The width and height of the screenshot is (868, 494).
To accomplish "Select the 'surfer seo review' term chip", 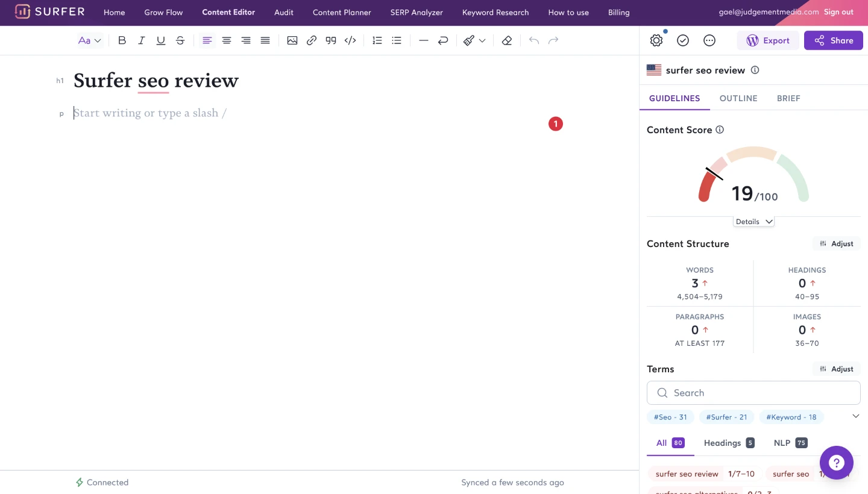I will pyautogui.click(x=705, y=474).
